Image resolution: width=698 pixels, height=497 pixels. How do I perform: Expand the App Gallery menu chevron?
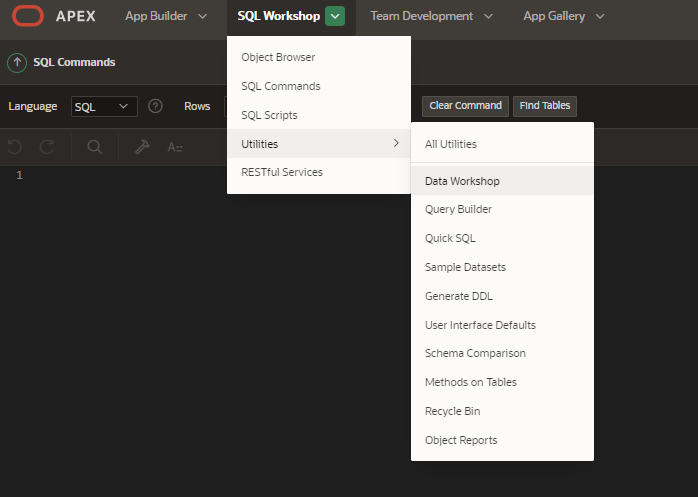tap(600, 16)
